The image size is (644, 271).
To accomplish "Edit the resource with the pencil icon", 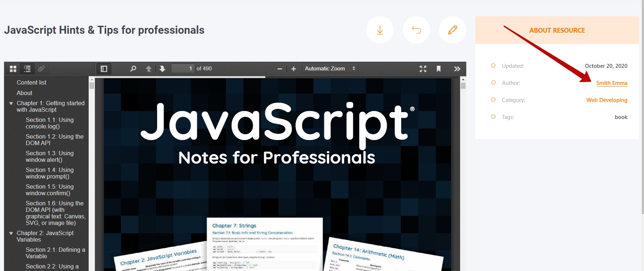I will (x=452, y=30).
